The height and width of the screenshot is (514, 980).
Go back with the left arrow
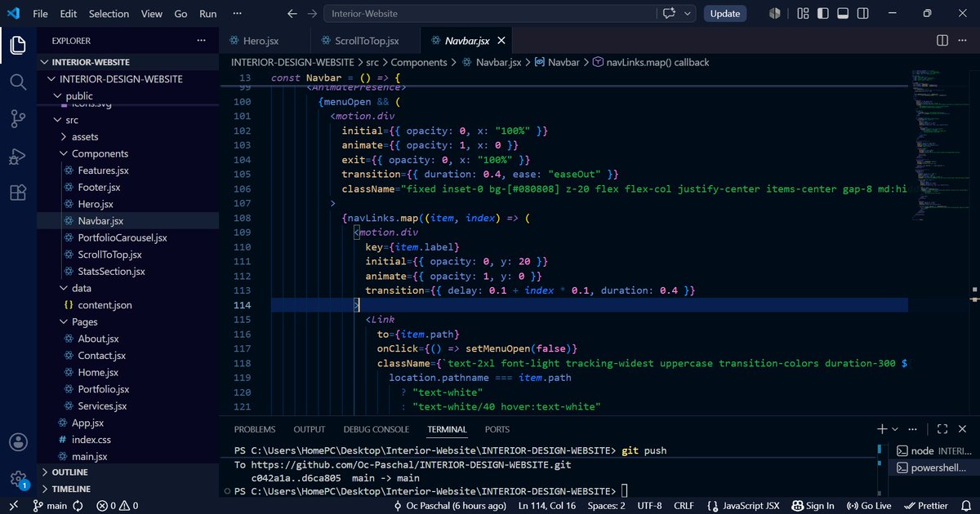tap(292, 13)
